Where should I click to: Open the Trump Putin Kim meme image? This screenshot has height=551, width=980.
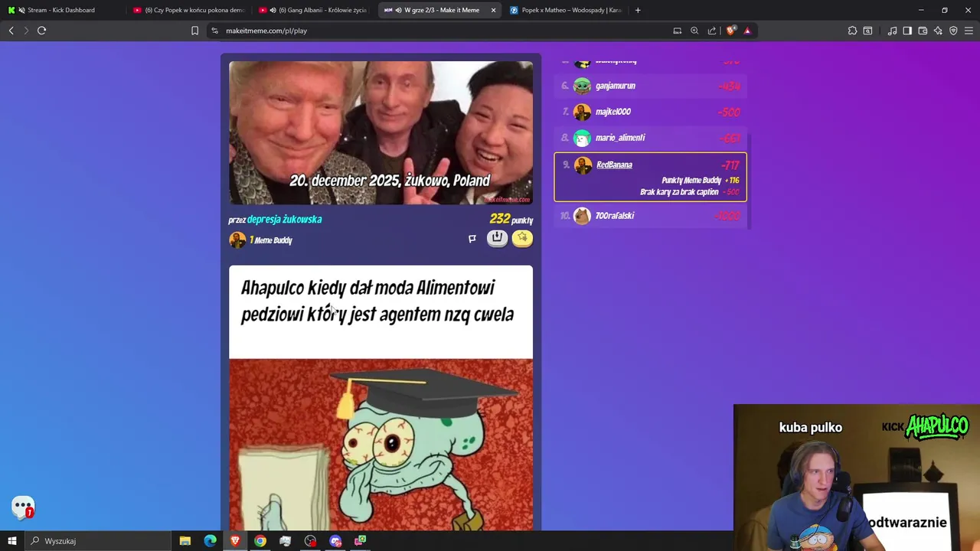click(381, 132)
